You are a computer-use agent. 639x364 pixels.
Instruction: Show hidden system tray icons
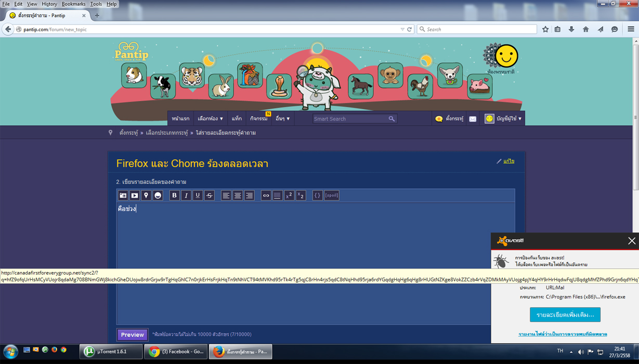pyautogui.click(x=571, y=352)
